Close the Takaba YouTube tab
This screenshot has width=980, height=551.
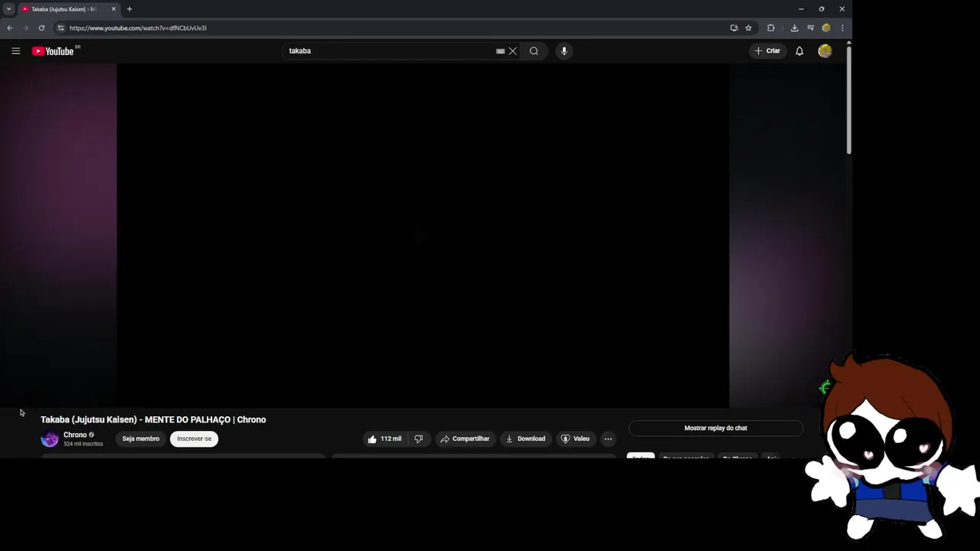coord(113,9)
